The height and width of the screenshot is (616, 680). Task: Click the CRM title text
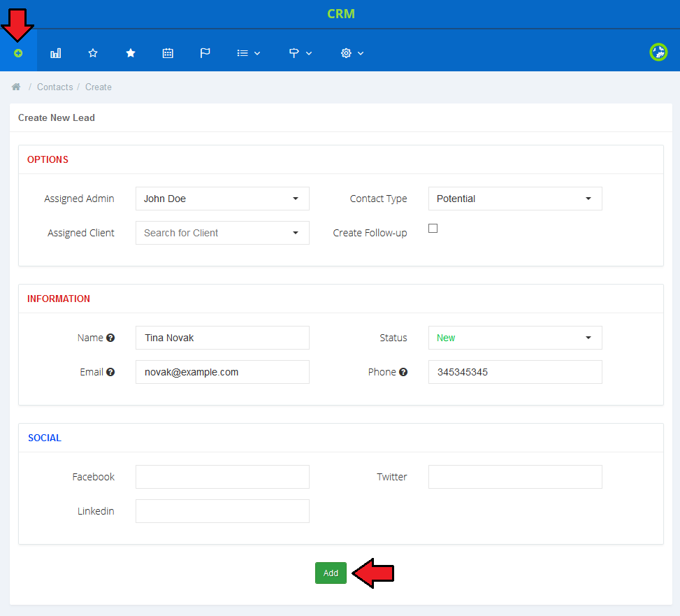[341, 14]
